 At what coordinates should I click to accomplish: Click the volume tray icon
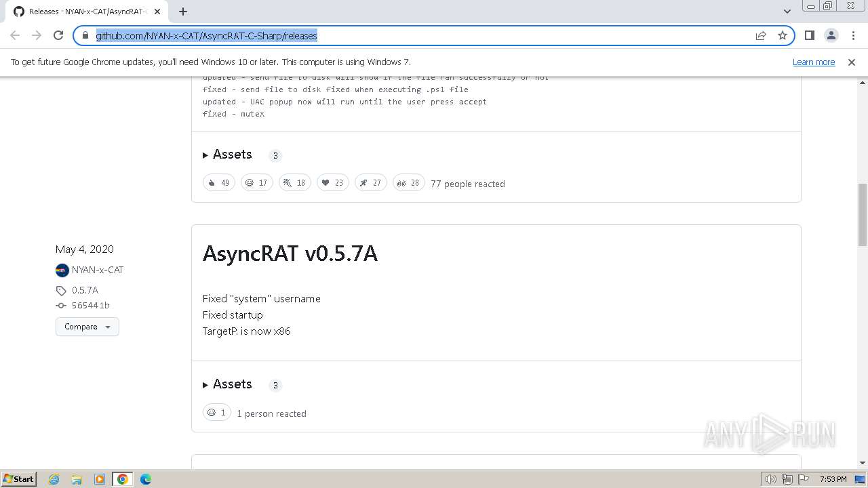click(771, 479)
